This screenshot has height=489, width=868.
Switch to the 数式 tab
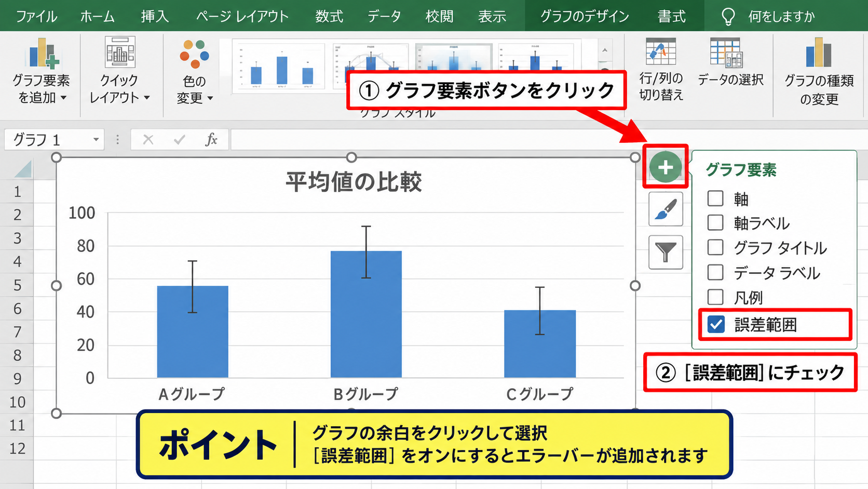click(x=329, y=16)
